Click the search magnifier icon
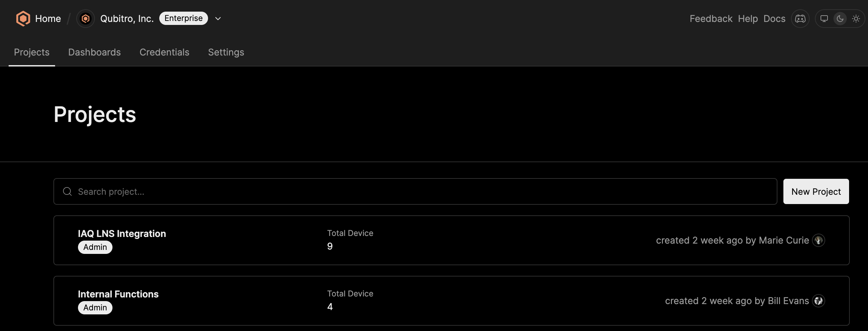This screenshot has height=331, width=868. point(67,191)
